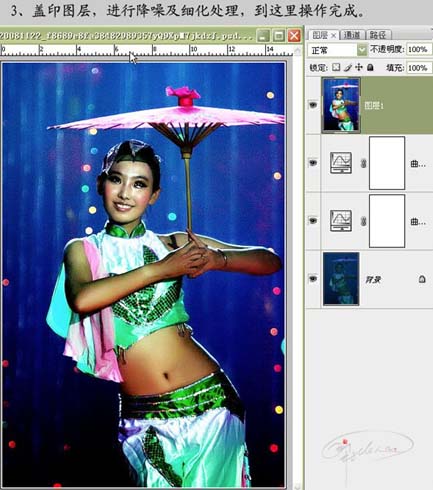433x490 pixels.
Task: Click the upper Curves layer mask link icon
Action: (364, 163)
